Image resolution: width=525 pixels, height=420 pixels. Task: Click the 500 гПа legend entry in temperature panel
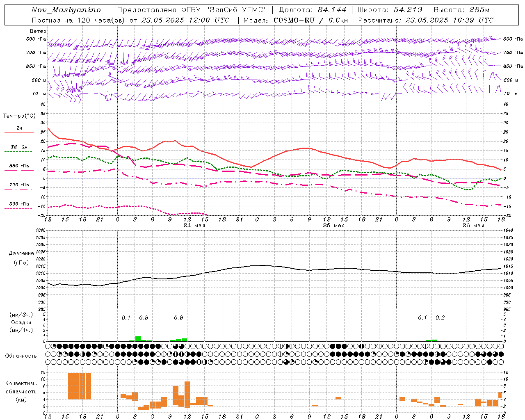(19, 204)
